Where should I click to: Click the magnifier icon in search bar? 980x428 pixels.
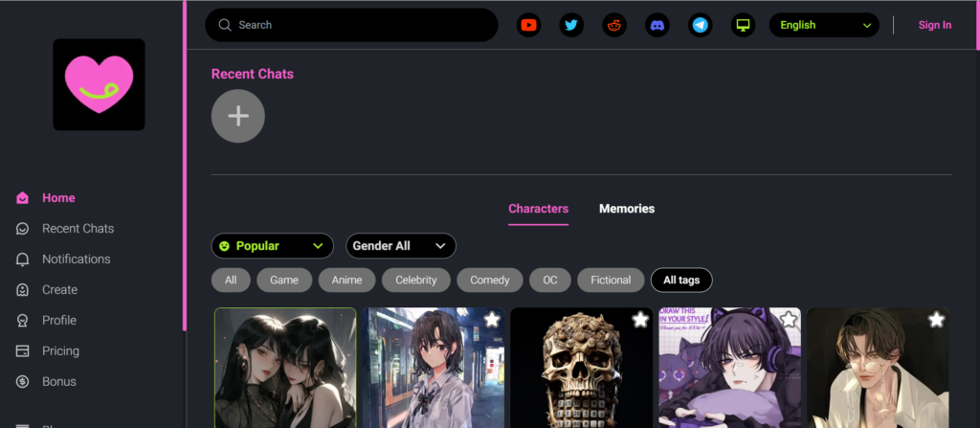(x=225, y=25)
